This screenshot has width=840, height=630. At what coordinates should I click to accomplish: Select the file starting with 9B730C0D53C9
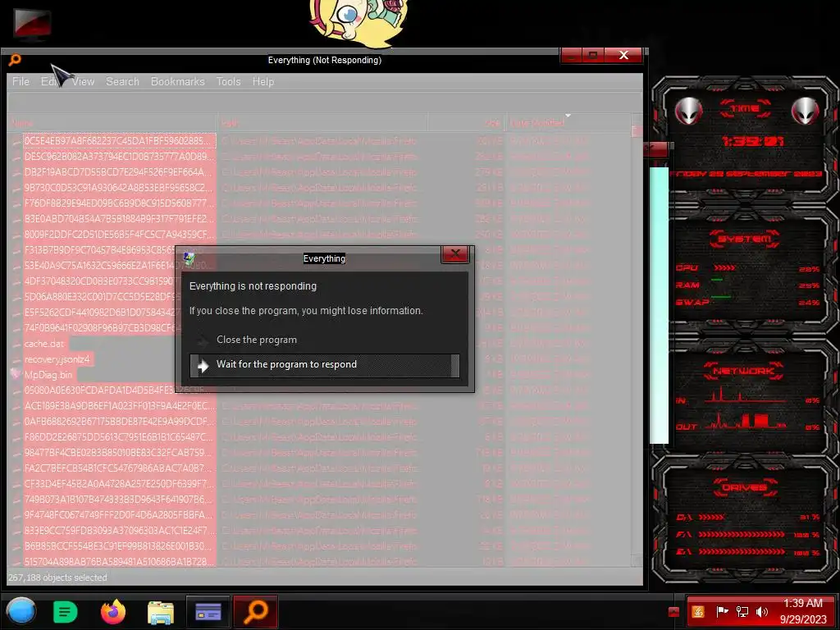tap(119, 188)
